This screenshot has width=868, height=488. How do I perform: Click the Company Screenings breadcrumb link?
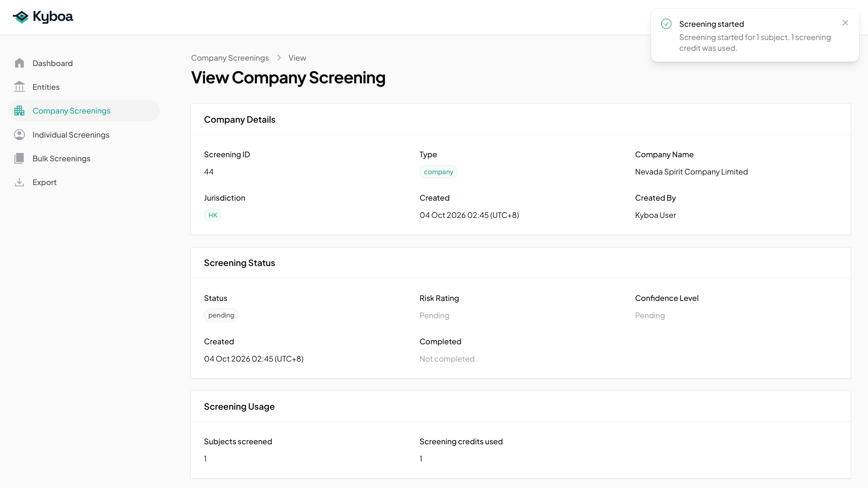coord(230,58)
